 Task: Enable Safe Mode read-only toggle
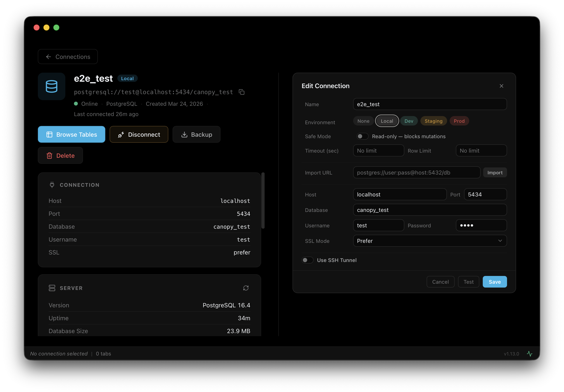[362, 136]
